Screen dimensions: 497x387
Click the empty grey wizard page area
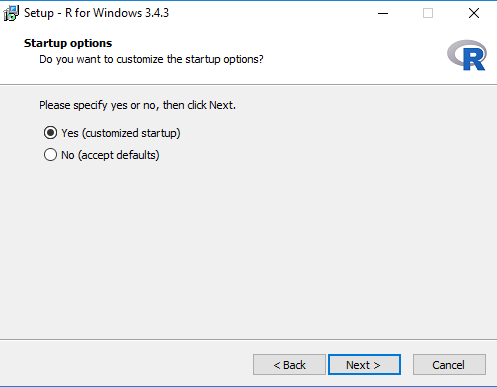(248, 250)
